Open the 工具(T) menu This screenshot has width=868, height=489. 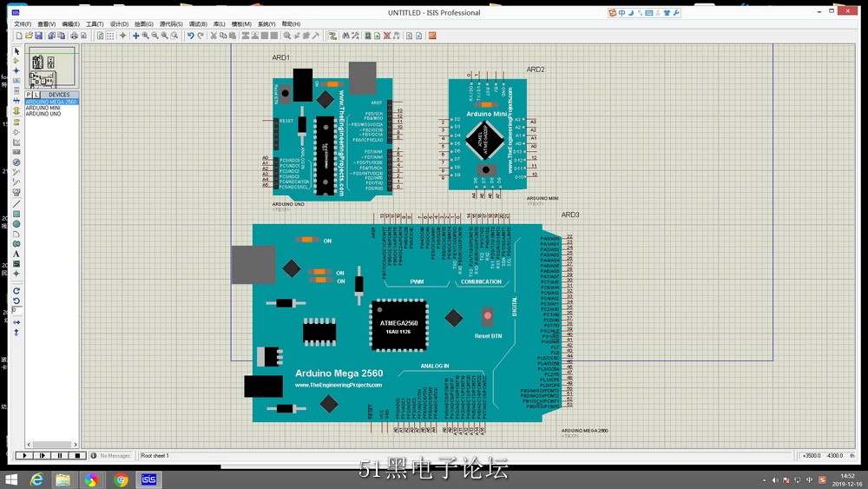click(95, 23)
